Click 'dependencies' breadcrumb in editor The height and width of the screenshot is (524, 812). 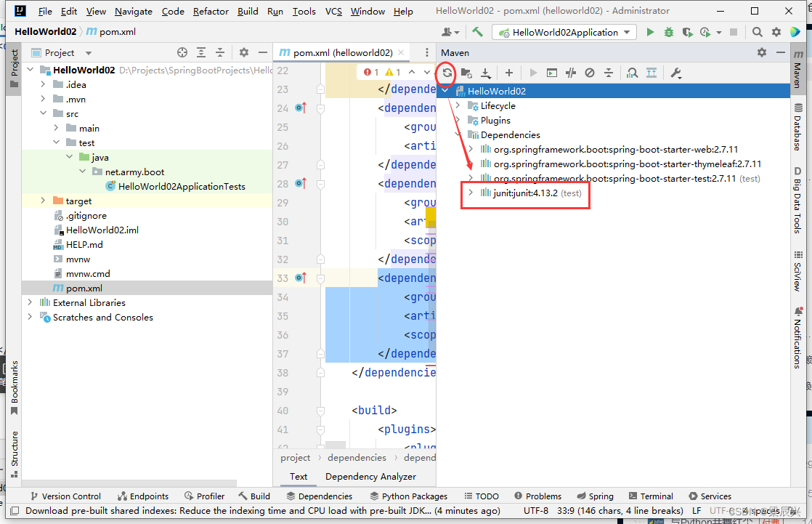(x=357, y=458)
